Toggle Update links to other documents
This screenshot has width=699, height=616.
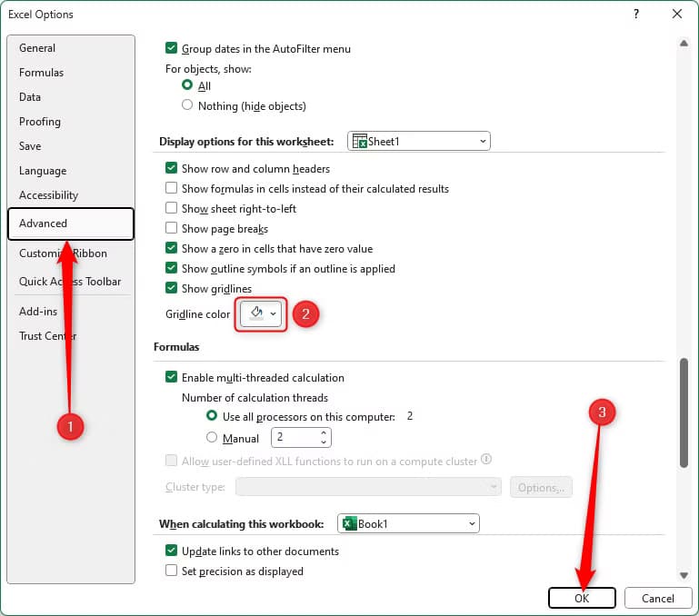click(171, 551)
